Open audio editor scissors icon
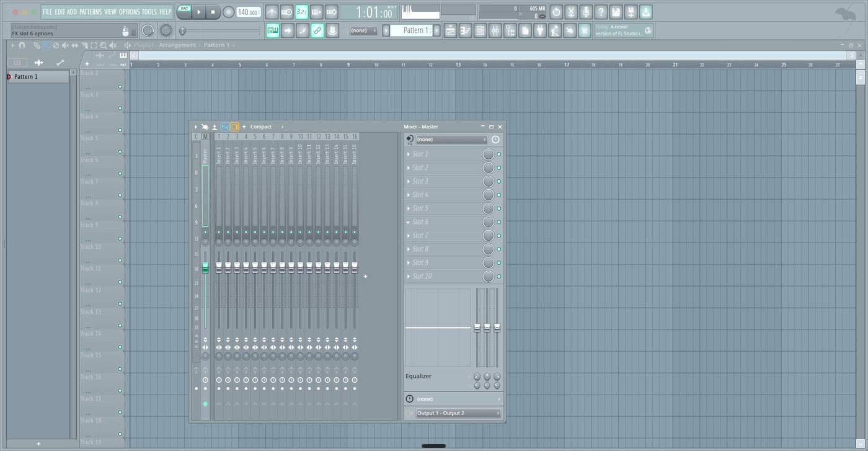 pyautogui.click(x=571, y=12)
